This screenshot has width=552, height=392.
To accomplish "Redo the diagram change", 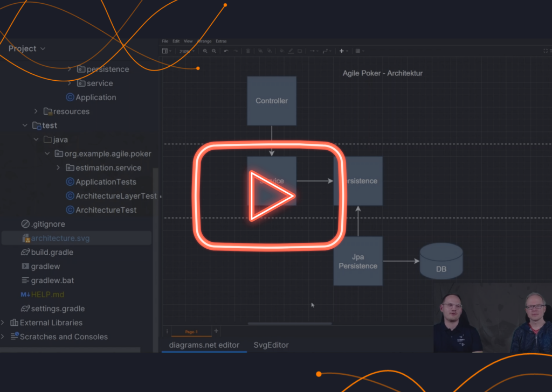I will tap(236, 51).
